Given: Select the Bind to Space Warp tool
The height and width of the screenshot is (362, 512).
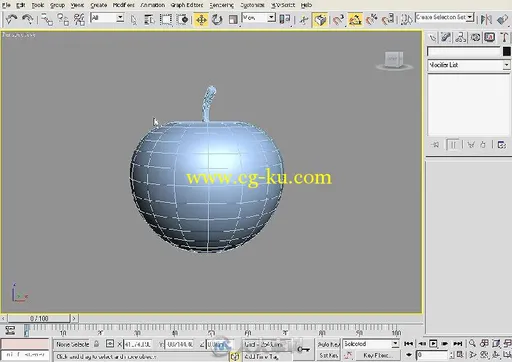Looking at the screenshot, I should (x=79, y=19).
